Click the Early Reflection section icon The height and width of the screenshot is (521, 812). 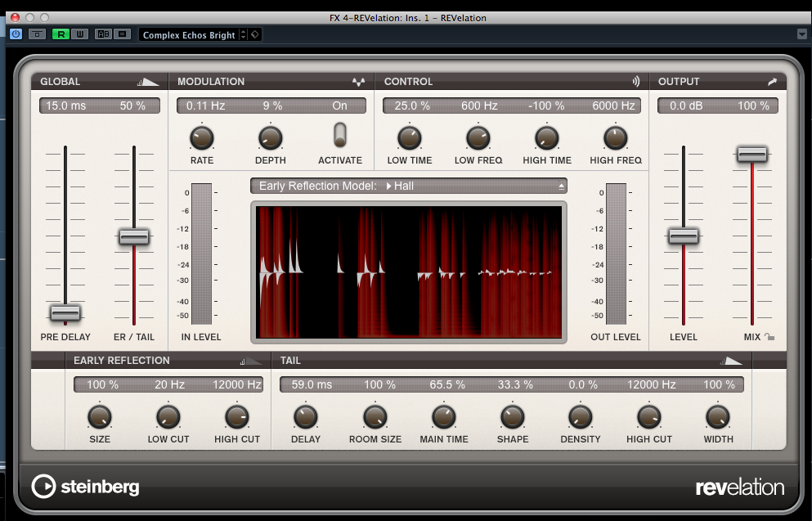point(251,361)
